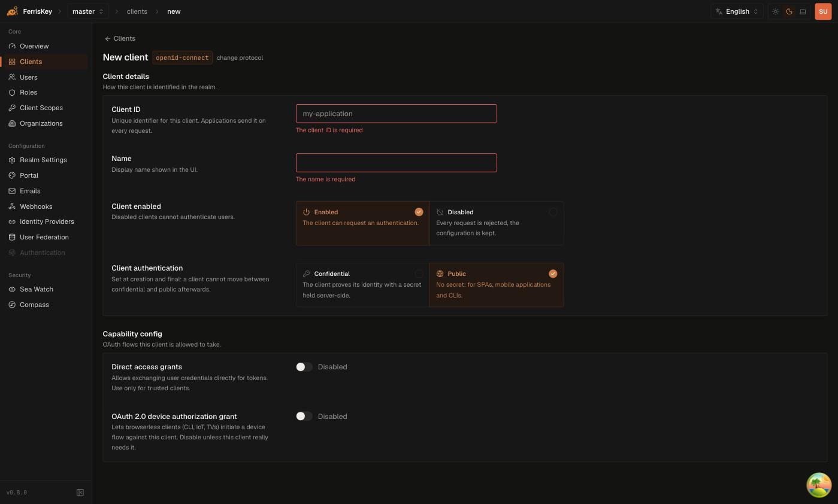The height and width of the screenshot is (504, 838).
Task: Open the English language dropdown
Action: [x=737, y=11]
